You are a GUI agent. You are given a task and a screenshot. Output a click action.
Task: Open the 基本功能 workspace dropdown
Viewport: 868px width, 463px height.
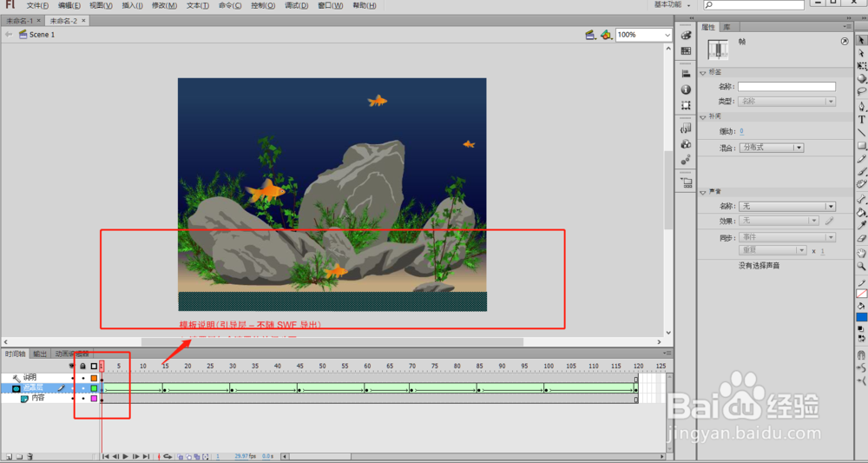672,5
